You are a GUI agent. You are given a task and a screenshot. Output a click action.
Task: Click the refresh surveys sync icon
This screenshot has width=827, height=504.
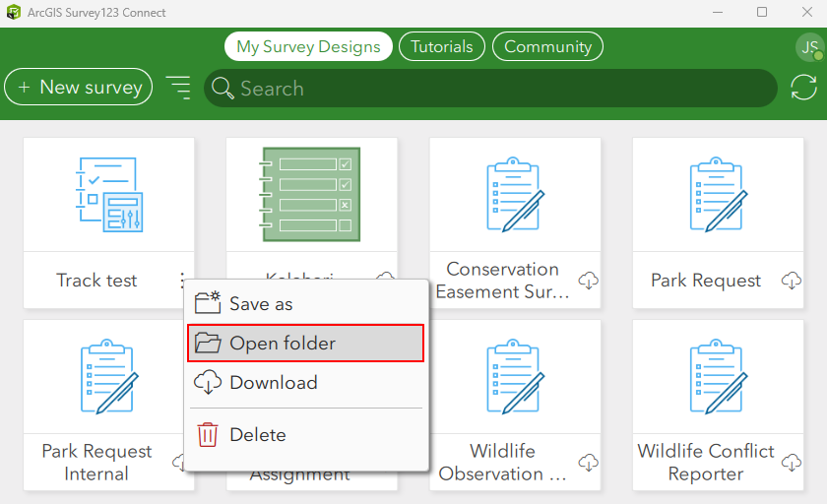[803, 88]
